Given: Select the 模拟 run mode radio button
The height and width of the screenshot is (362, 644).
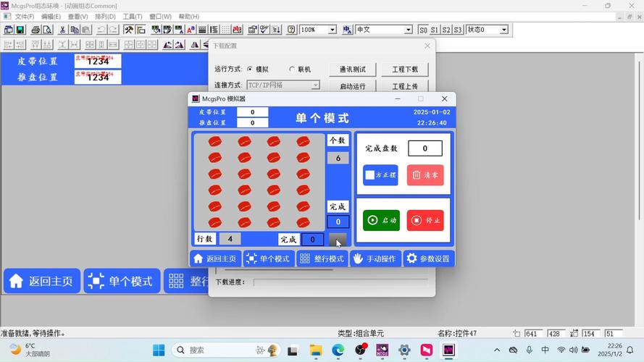Looking at the screenshot, I should click(x=250, y=70).
